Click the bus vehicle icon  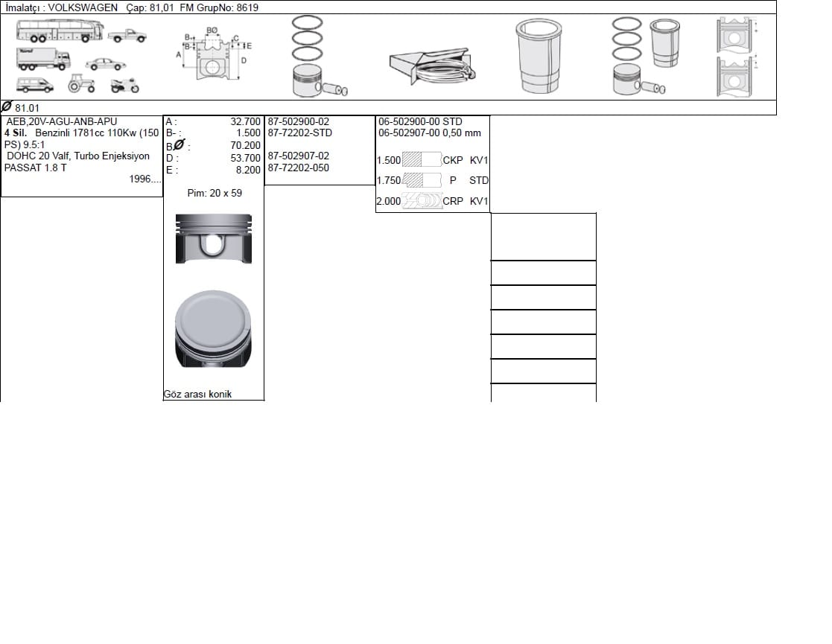point(60,31)
